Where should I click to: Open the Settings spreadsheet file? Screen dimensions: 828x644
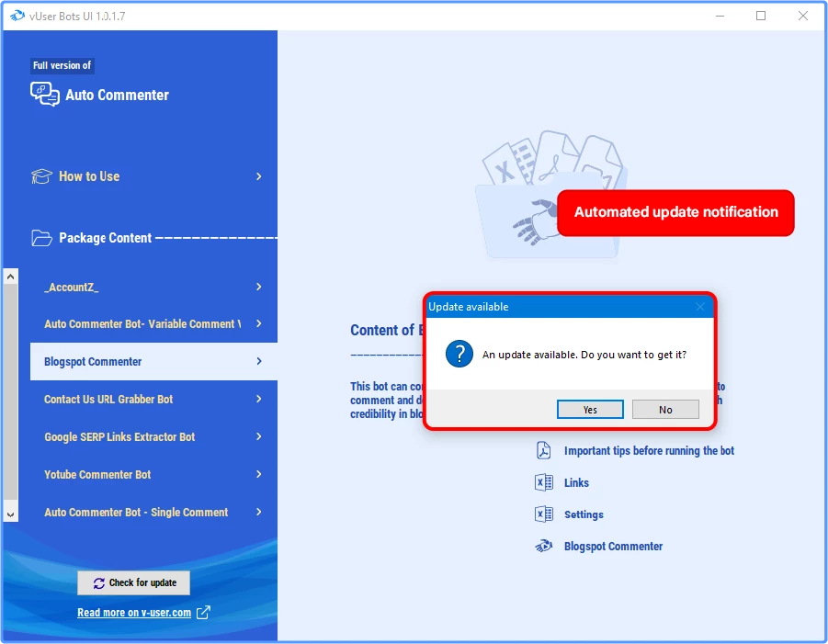point(584,514)
